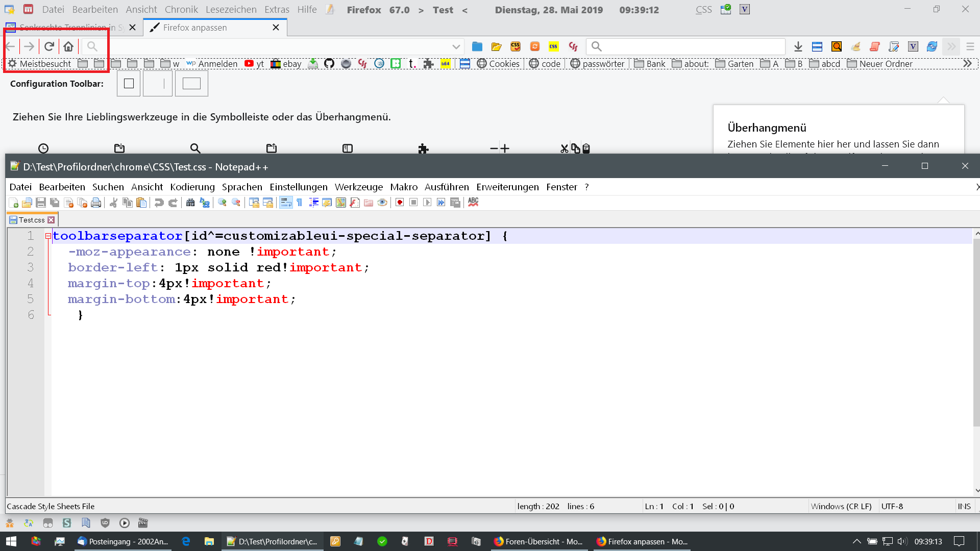Click the Print icon in Notepad++ toolbar
The height and width of the screenshot is (551, 980).
pos(96,203)
